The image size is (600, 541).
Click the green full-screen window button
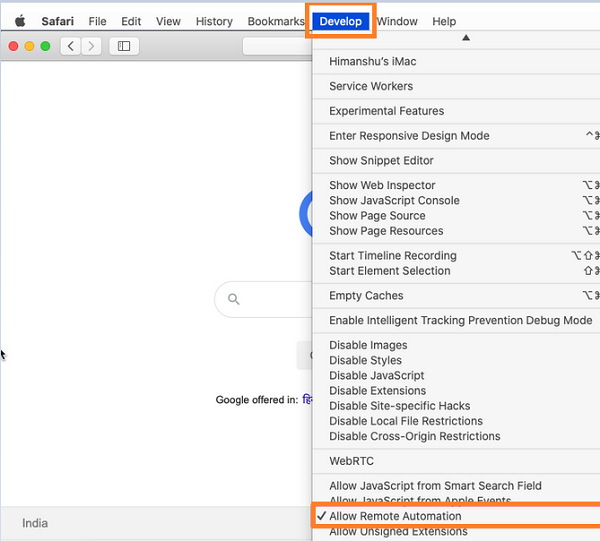(46, 46)
